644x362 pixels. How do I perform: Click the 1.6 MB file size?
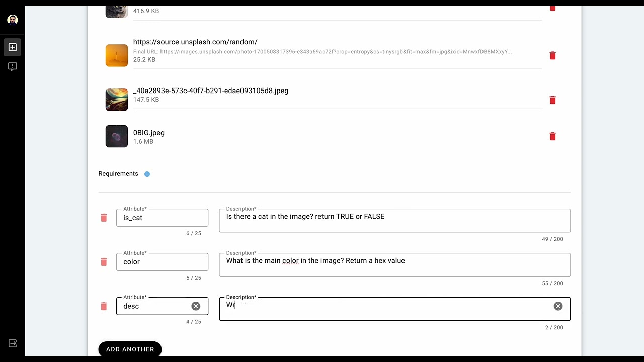[143, 142]
